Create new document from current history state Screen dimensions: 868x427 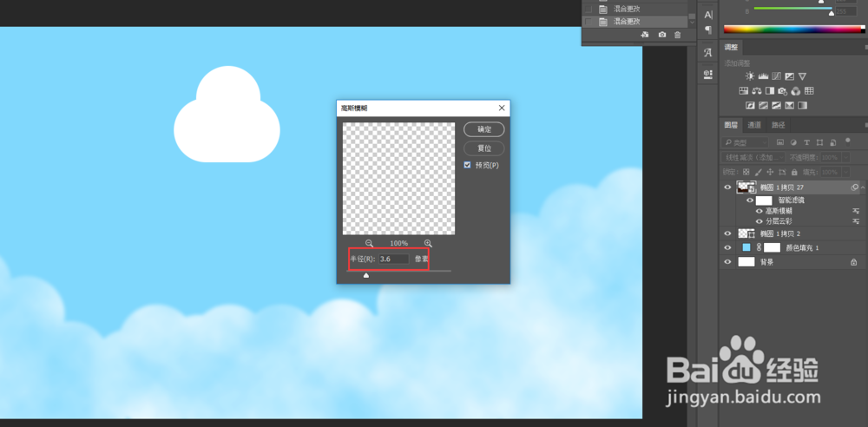tap(645, 35)
